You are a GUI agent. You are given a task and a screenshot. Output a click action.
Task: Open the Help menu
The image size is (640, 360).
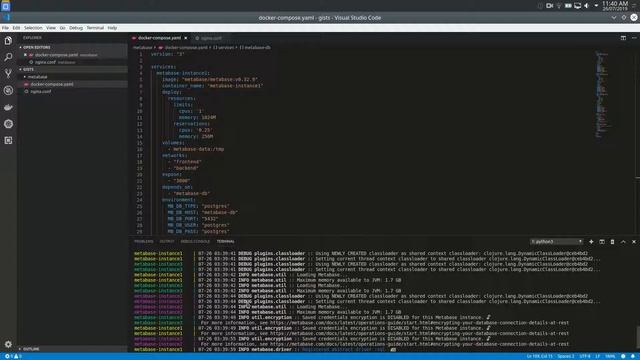[x=112, y=28]
